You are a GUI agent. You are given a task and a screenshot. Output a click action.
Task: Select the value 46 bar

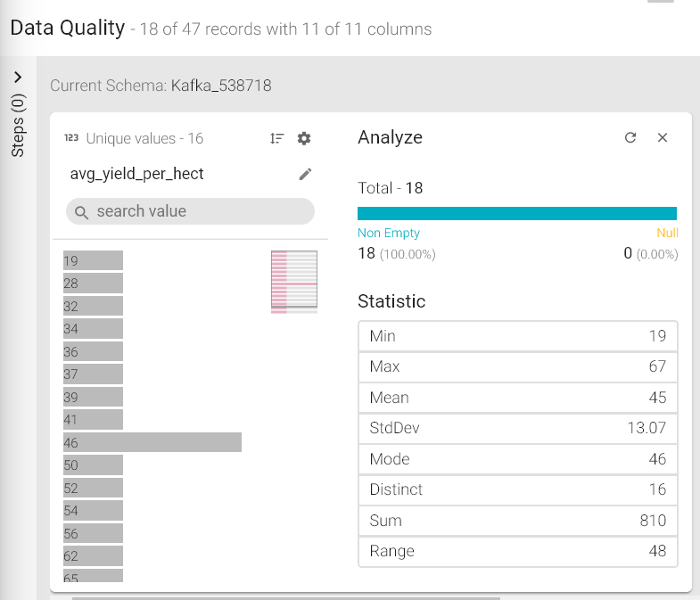coord(152,442)
